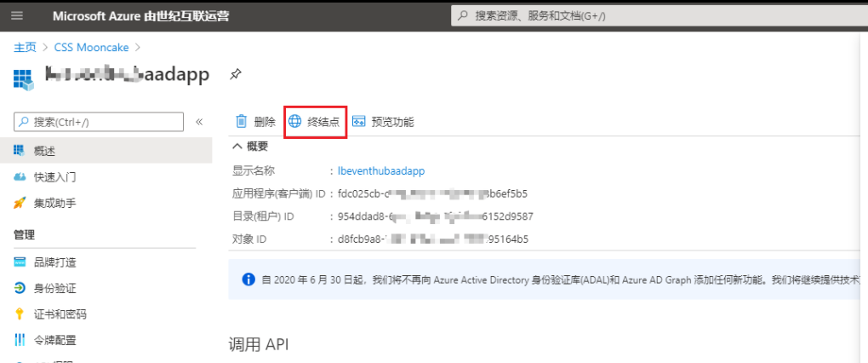Open the Overview menu item
The image size is (868, 363).
[44, 151]
